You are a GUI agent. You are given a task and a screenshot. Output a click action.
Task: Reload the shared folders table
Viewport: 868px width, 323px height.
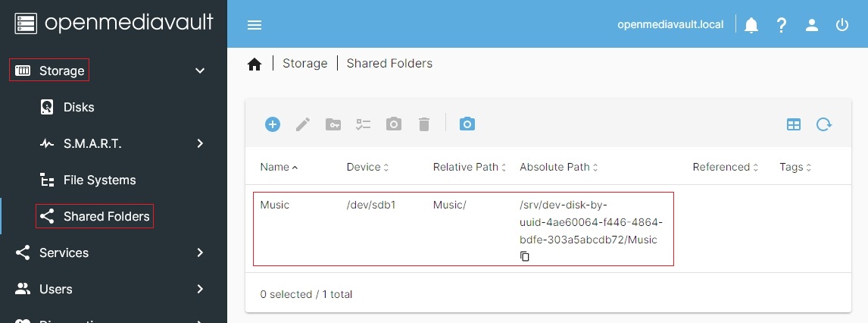[x=824, y=124]
